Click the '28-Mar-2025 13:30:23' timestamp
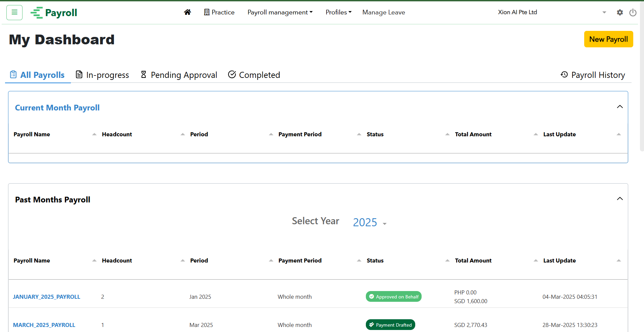This screenshot has height=332, width=644. click(x=570, y=325)
